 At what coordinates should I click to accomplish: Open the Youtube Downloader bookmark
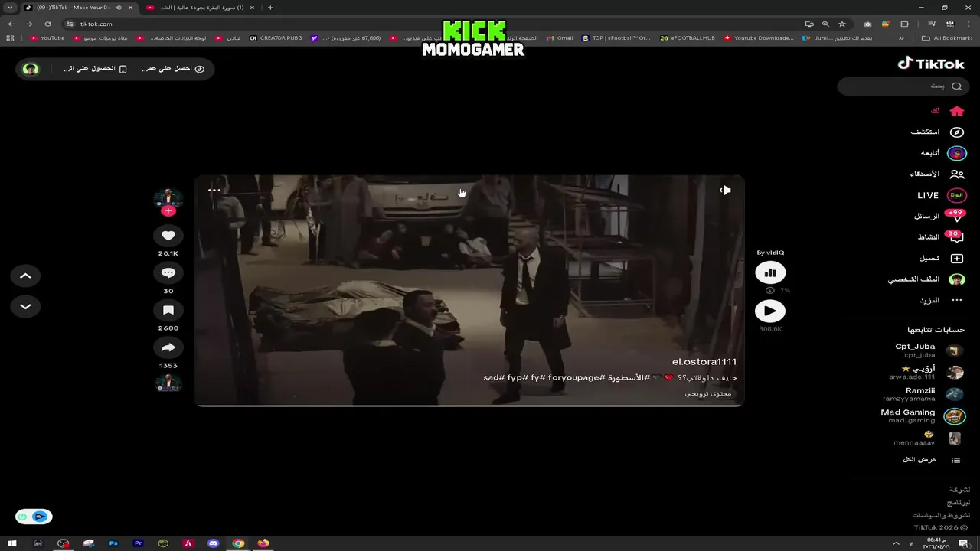759,38
